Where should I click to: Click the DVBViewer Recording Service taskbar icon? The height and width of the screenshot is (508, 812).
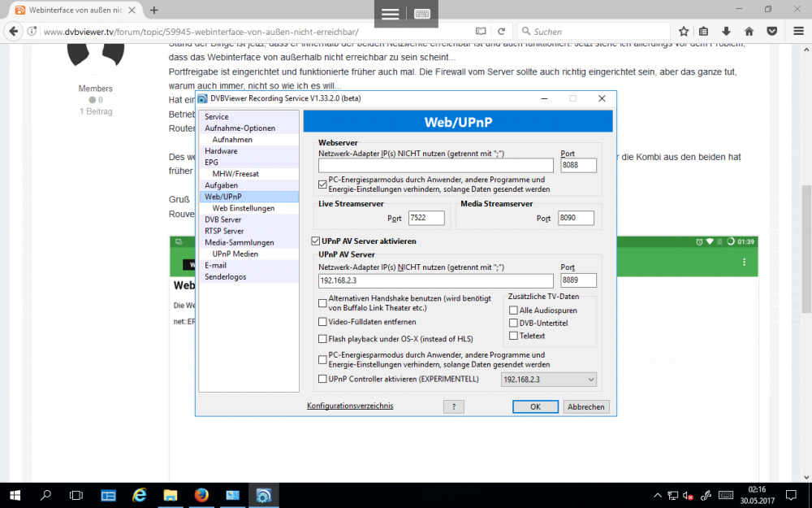click(264, 496)
